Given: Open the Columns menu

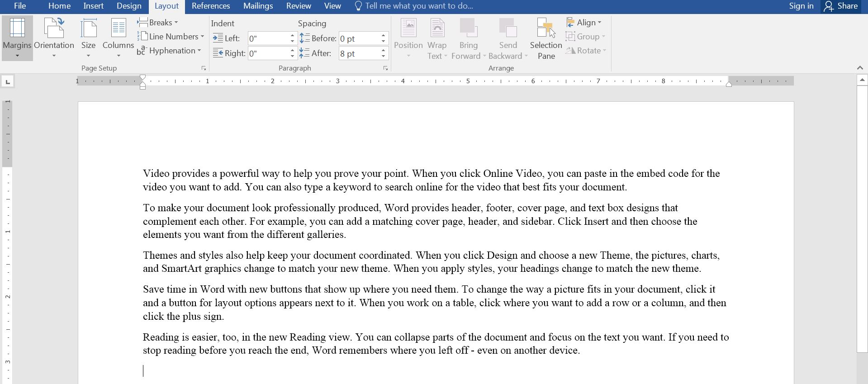Looking at the screenshot, I should pyautogui.click(x=118, y=38).
